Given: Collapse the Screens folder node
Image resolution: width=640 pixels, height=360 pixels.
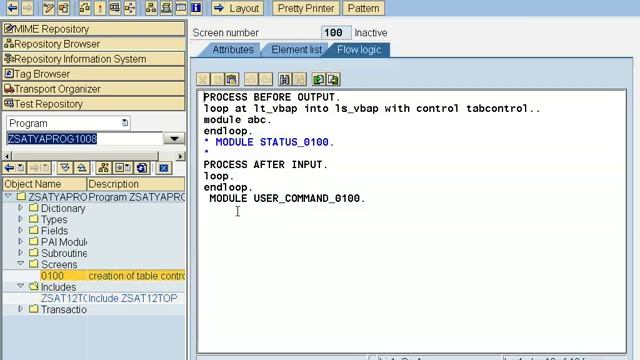Looking at the screenshot, I should coord(20,264).
